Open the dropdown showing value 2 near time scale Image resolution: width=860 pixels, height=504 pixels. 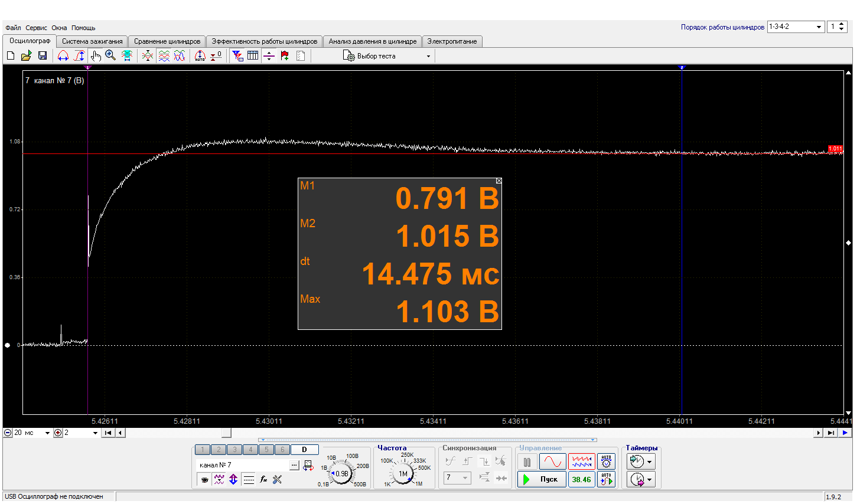[x=95, y=433]
